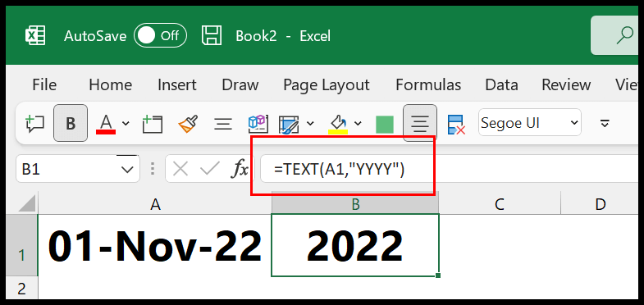Click cell A1 containing 01-Nov-22
Image resolution: width=644 pixels, height=305 pixels.
pyautogui.click(x=154, y=245)
